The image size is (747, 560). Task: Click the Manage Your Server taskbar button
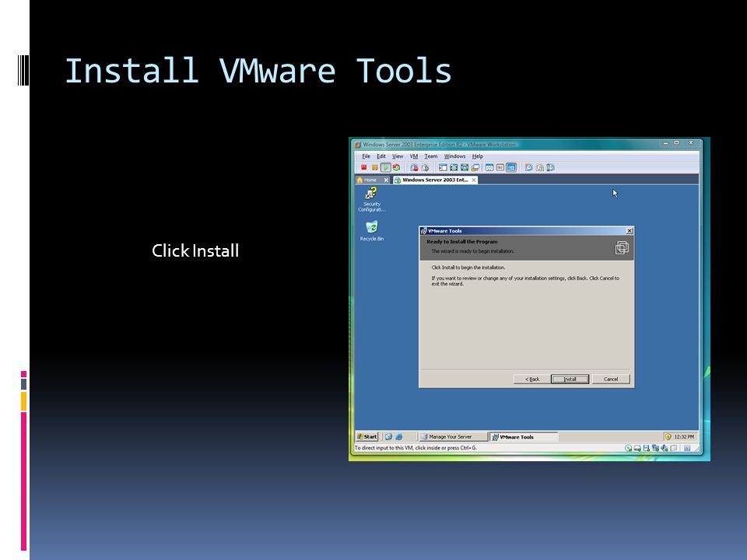click(x=453, y=436)
